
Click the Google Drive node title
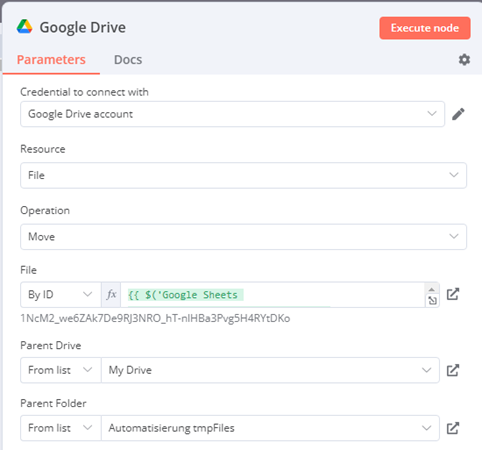(83, 27)
